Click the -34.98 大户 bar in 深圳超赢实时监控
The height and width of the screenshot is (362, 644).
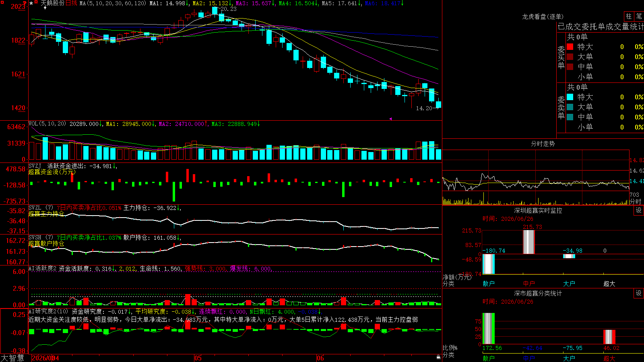pos(569,256)
